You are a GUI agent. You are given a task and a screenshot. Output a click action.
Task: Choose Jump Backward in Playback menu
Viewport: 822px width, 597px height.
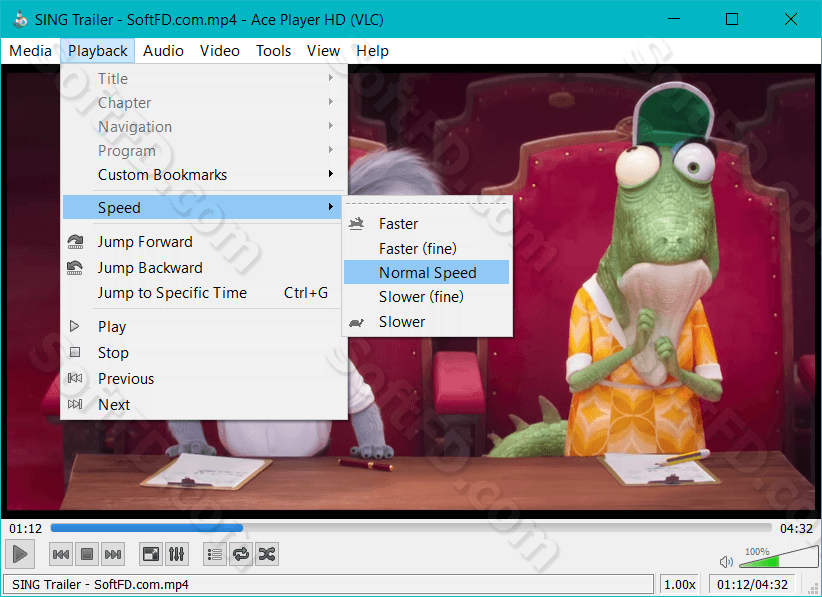pos(202,267)
